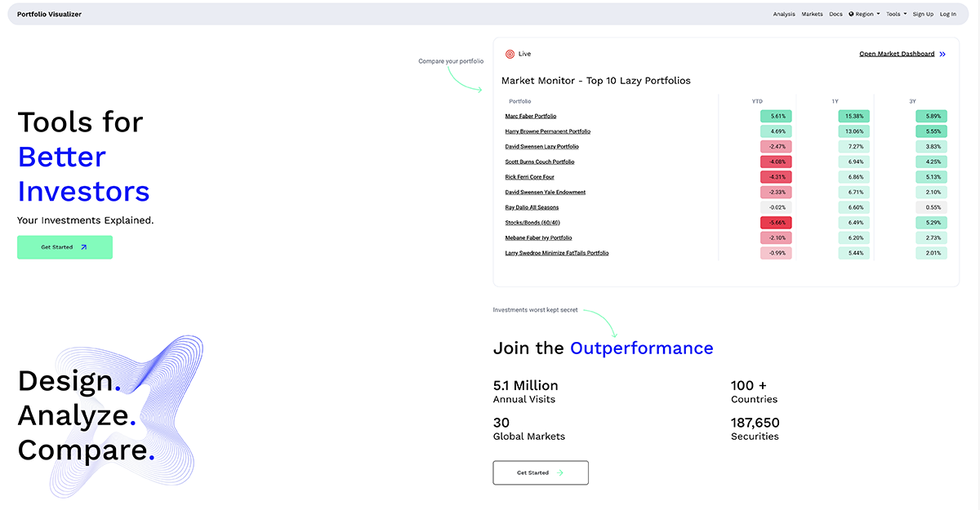Open the Docs navigation link
Image resolution: width=980 pixels, height=510 pixels.
(x=835, y=14)
